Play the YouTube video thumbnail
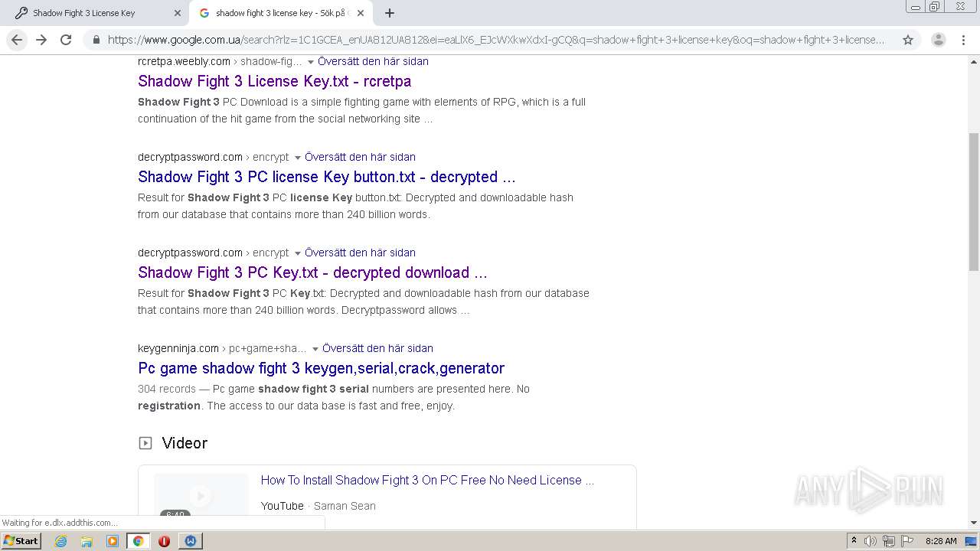980x551 pixels. (x=201, y=496)
